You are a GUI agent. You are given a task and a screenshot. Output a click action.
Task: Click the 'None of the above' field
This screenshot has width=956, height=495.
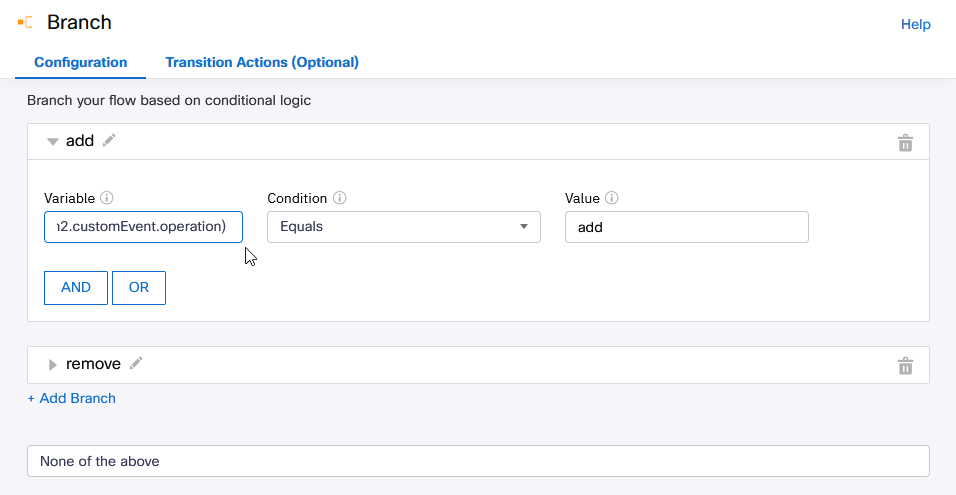[478, 461]
